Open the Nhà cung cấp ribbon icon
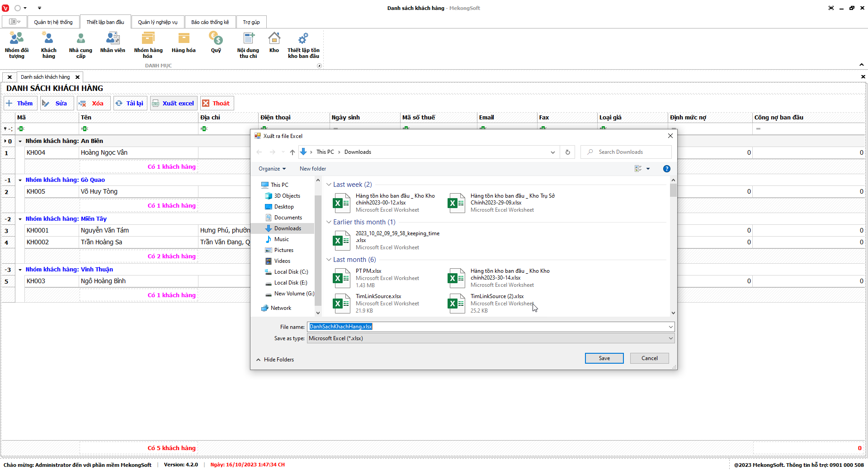868x470 pixels. [x=80, y=45]
